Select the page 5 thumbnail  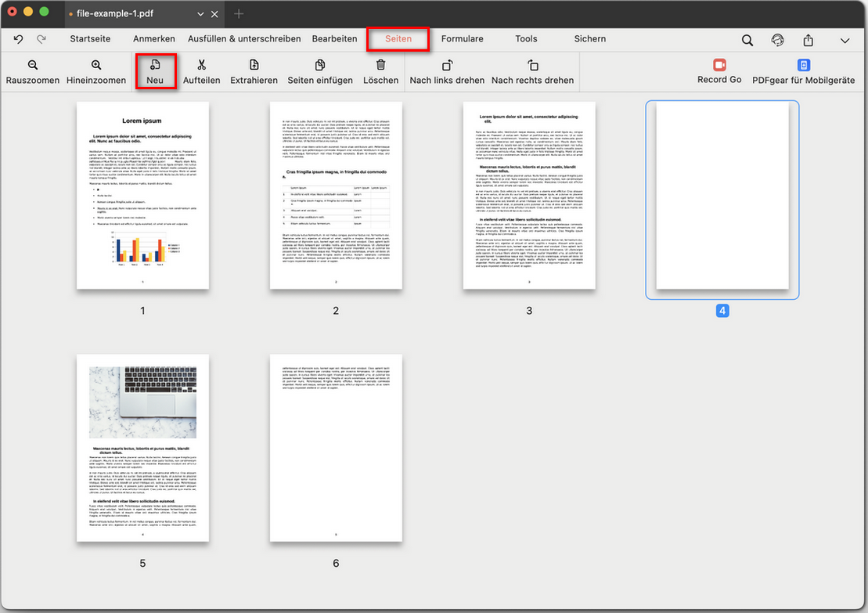(142, 448)
